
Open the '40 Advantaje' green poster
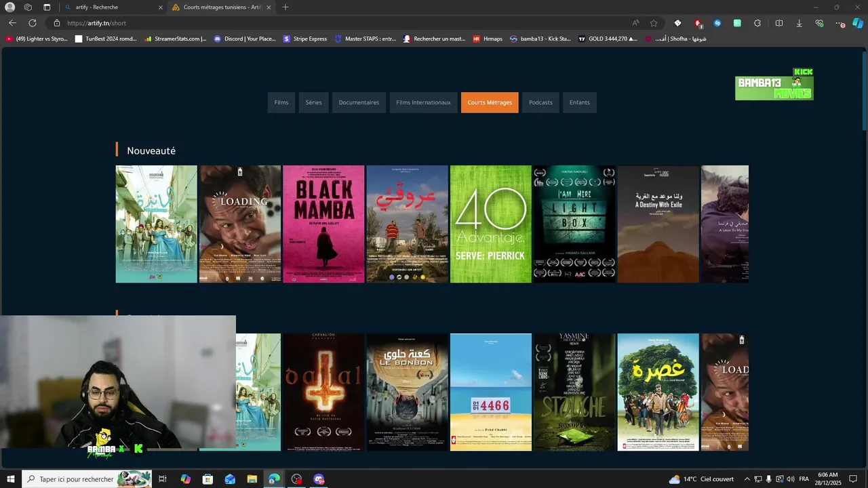point(491,224)
